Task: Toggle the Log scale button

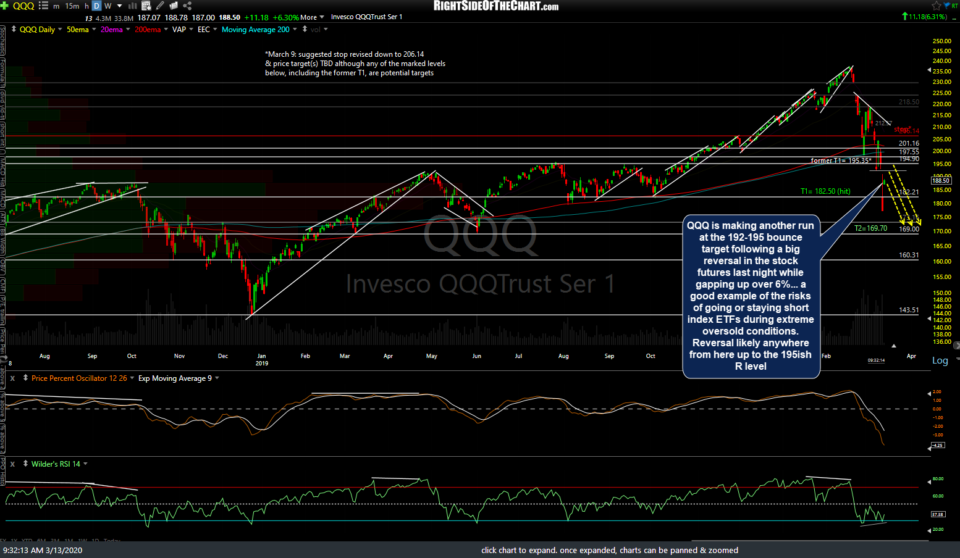Action: (x=940, y=360)
